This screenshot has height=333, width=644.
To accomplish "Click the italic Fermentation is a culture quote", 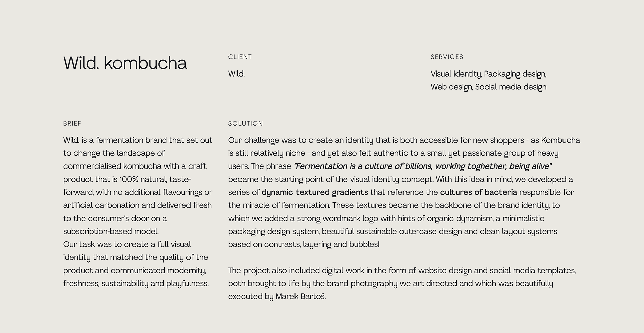I will [x=423, y=166].
